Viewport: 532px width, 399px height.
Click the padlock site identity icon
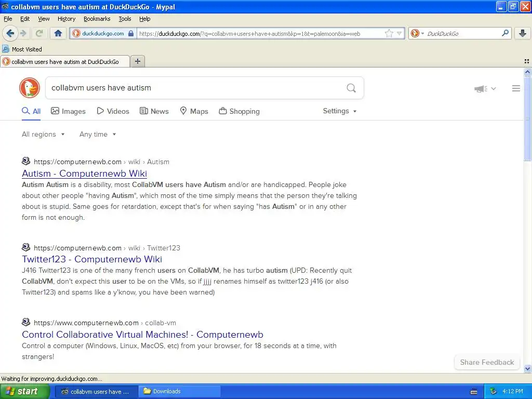pos(131,34)
